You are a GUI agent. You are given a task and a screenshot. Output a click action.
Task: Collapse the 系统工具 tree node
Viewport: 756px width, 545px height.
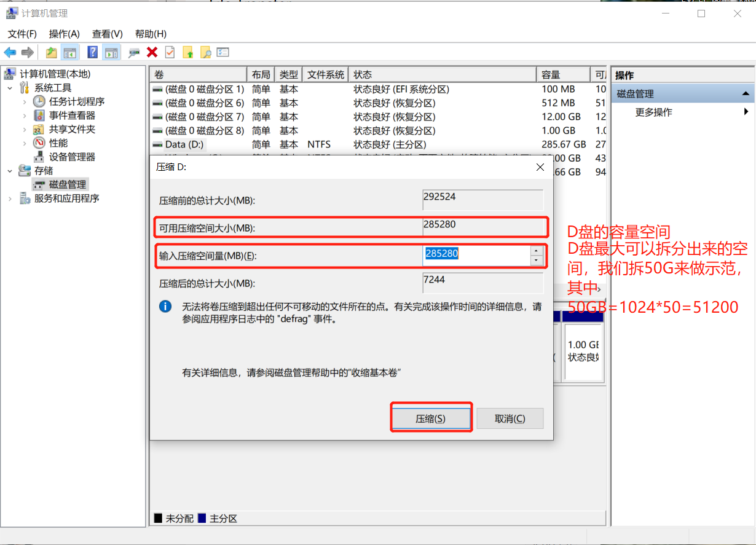pos(10,88)
